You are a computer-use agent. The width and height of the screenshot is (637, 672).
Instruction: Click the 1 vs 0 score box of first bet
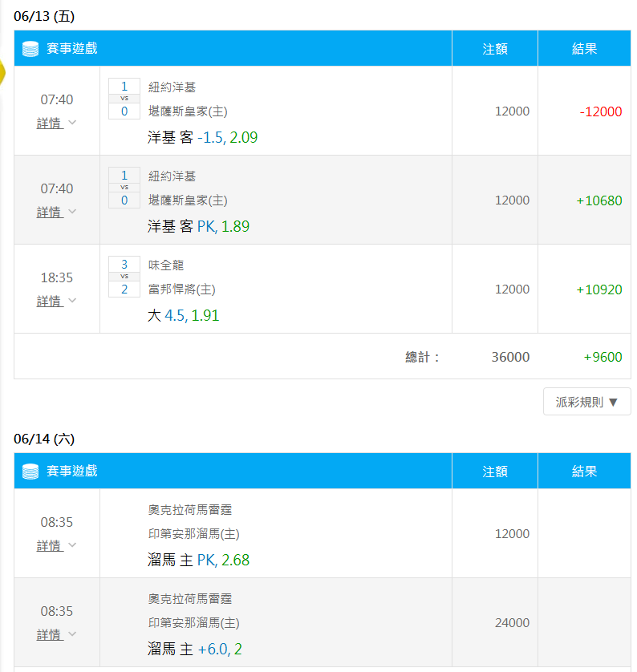pos(124,99)
